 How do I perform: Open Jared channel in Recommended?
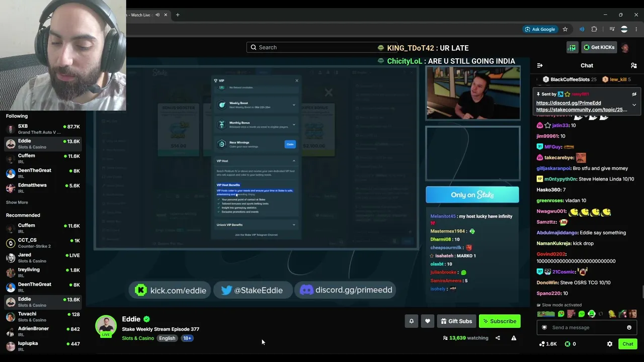(x=43, y=258)
